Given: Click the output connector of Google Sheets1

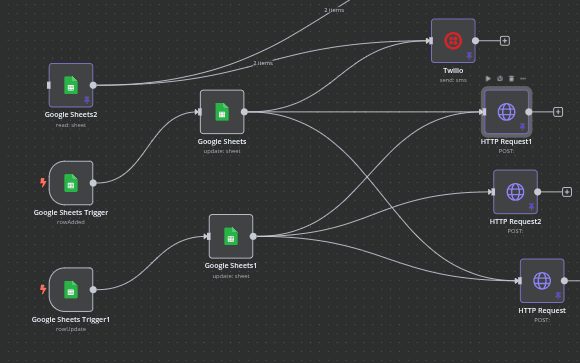Looking at the screenshot, I should 253,236.
